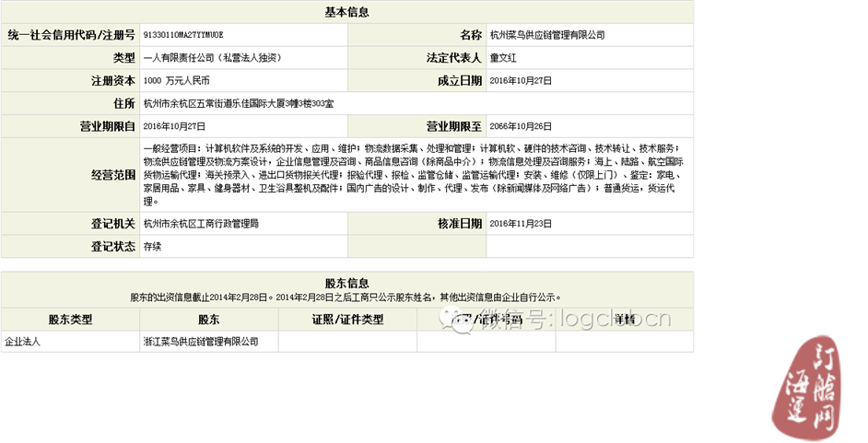This screenshot has height=443, width=868.
Task: Click the 证照/证件类型 column header
Action: tap(347, 319)
